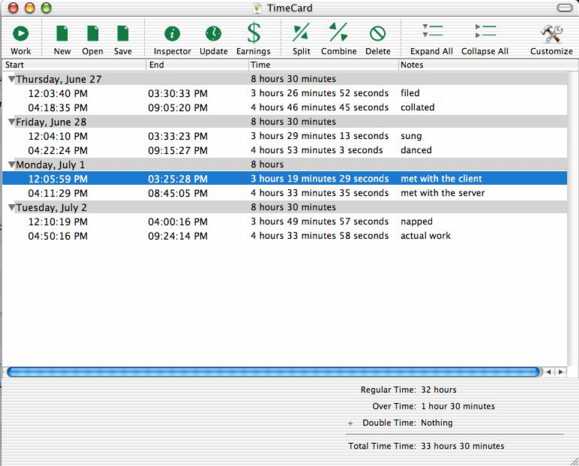This screenshot has width=579, height=466.
Task: Toggle toolbar with the title bar pill button
Action: point(564,8)
